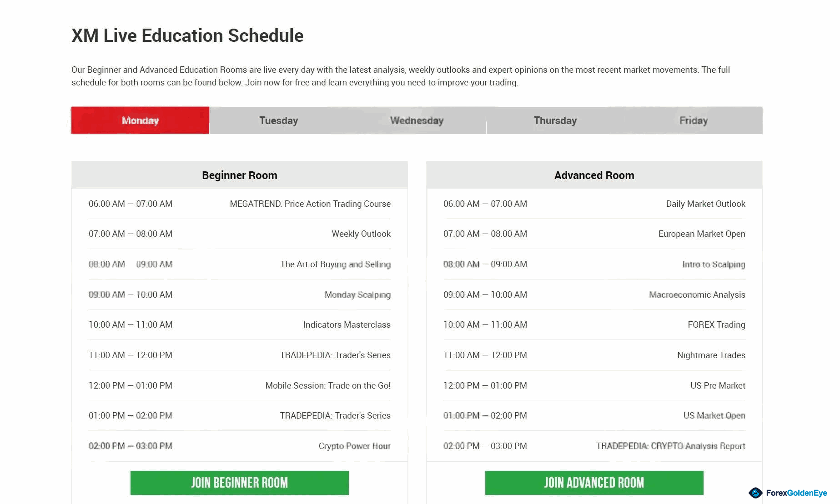Click the XM Live Education Schedule heading

click(x=187, y=35)
